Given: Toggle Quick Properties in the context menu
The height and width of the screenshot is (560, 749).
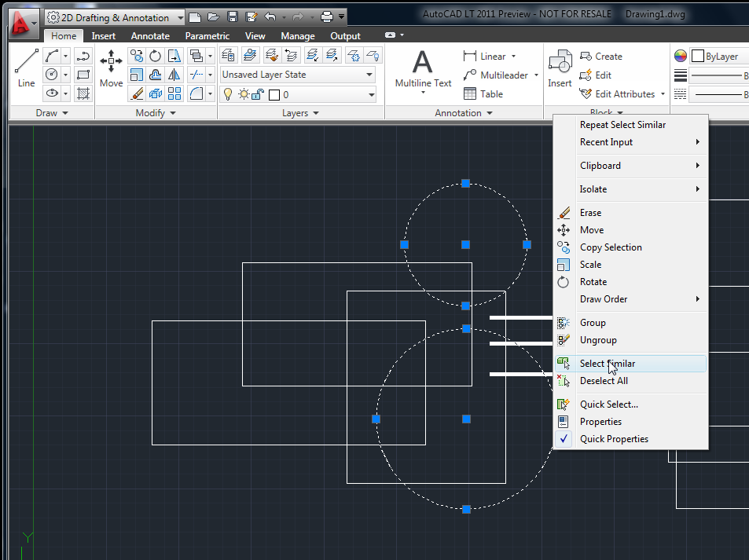Looking at the screenshot, I should tap(613, 439).
